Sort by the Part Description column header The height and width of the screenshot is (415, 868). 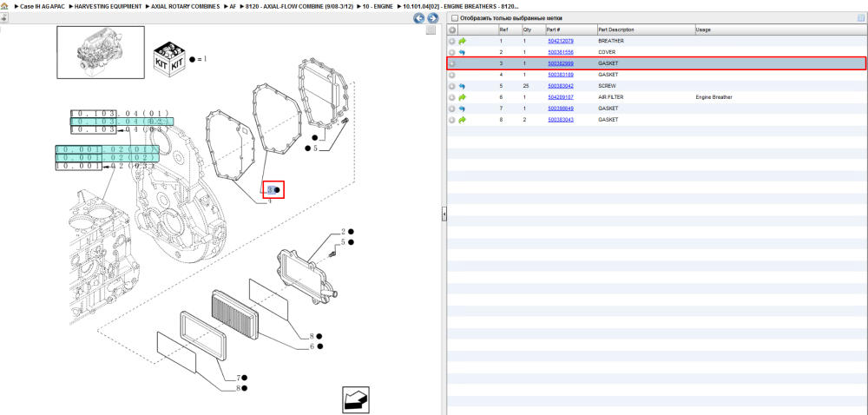(x=646, y=30)
